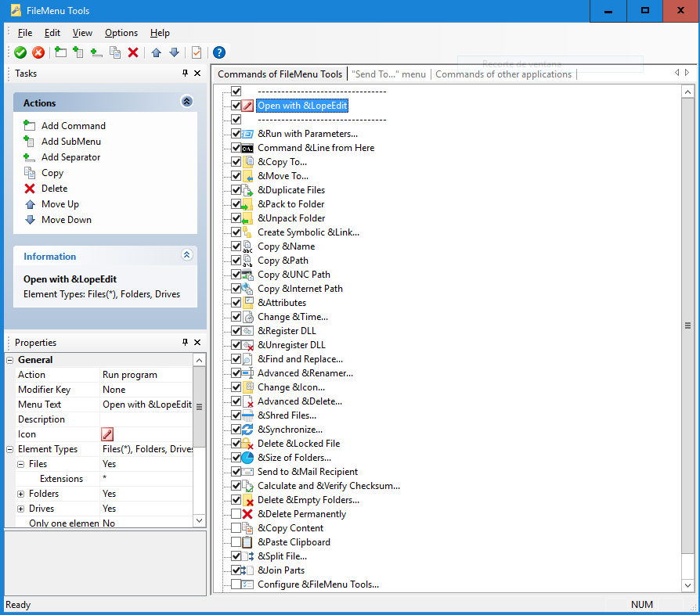
Task: Click the green Apply Changes toolbar icon
Action: pos(20,52)
